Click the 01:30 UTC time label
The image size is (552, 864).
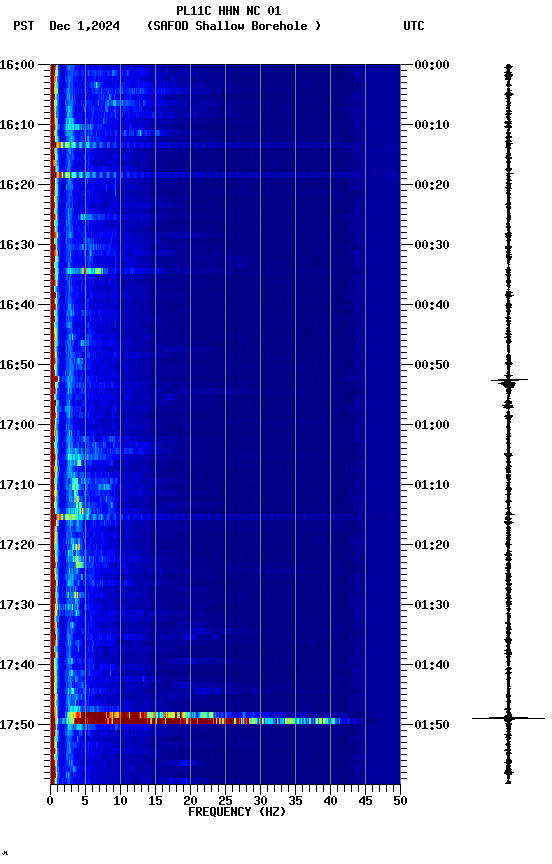[432, 605]
